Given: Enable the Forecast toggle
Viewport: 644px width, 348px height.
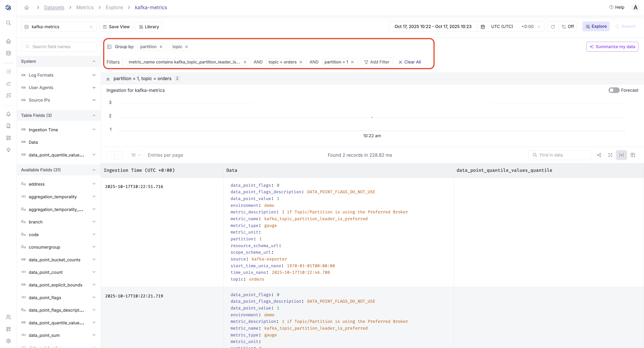Looking at the screenshot, I should [x=614, y=90].
